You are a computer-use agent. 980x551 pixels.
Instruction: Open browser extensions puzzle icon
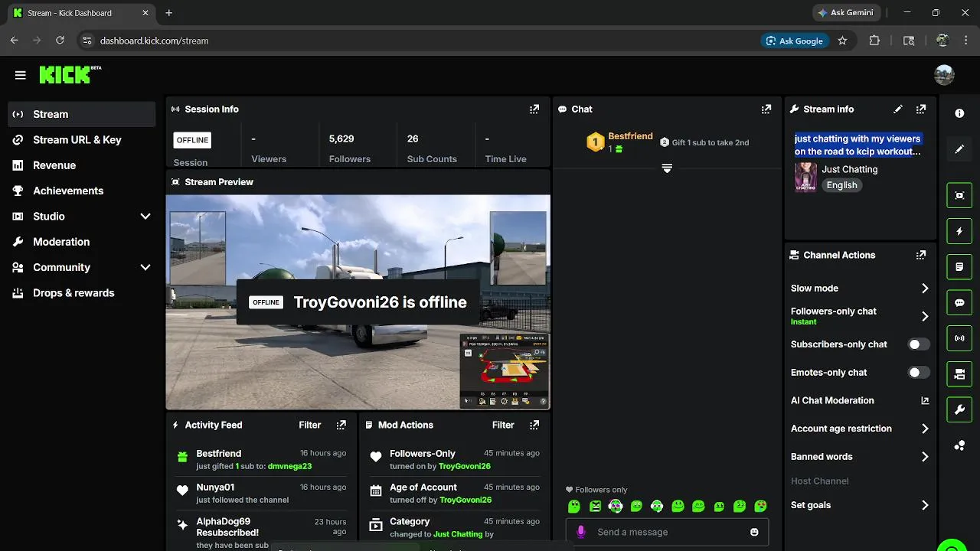(x=874, y=41)
